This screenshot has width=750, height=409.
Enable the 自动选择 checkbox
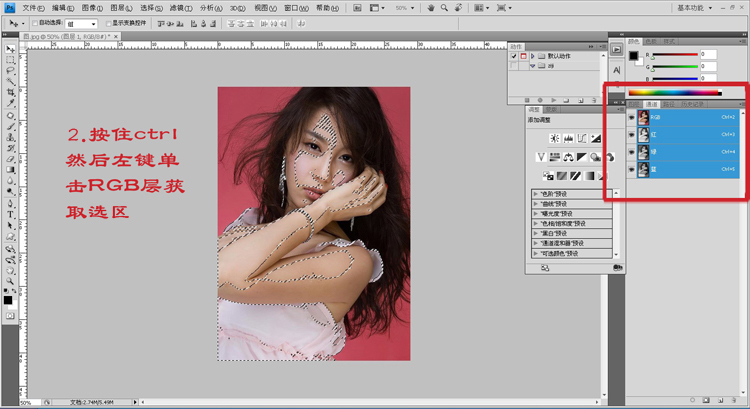click(x=35, y=22)
